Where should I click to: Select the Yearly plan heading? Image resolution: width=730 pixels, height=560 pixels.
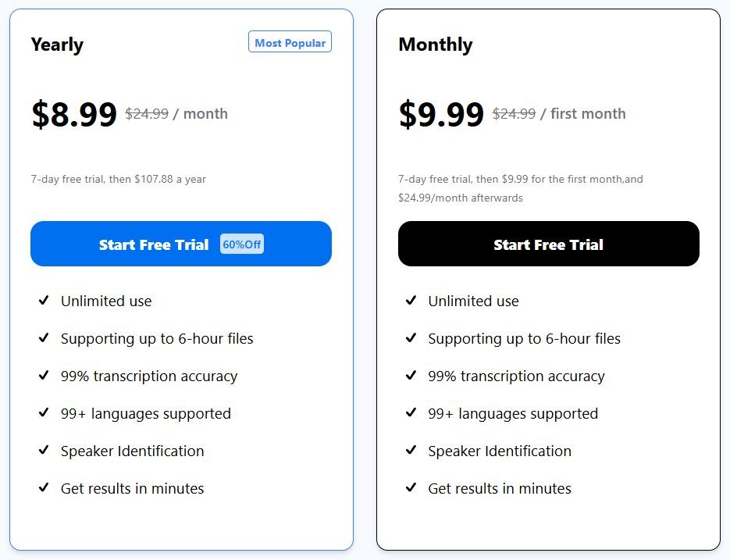pos(57,45)
